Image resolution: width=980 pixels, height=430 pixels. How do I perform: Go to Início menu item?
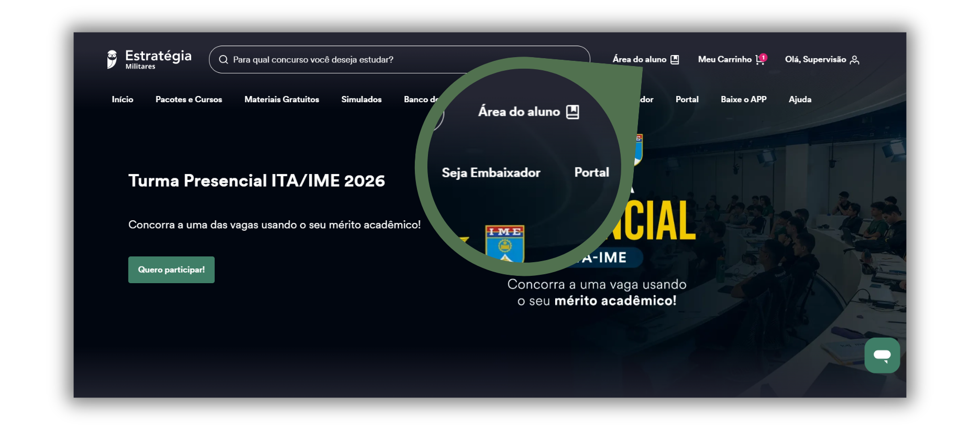pos(123,100)
